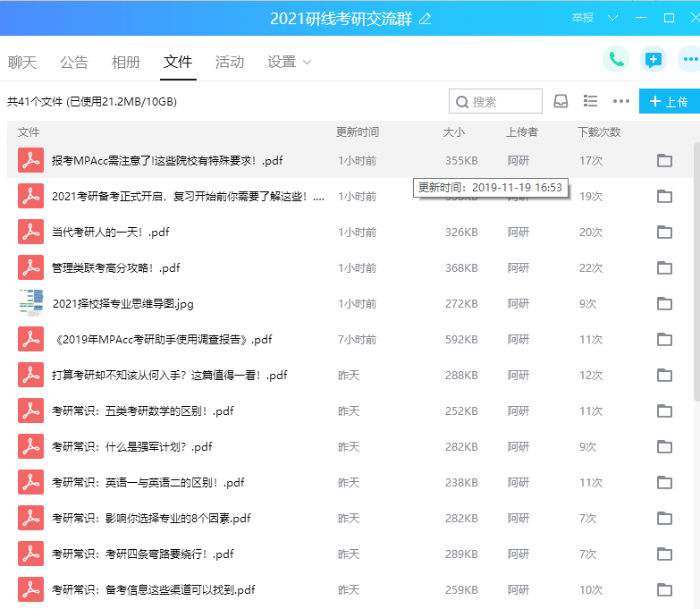The height and width of the screenshot is (609, 700).
Task: Click folder icon for 2021择校择专业思维导图.jpg row
Action: tap(664, 304)
